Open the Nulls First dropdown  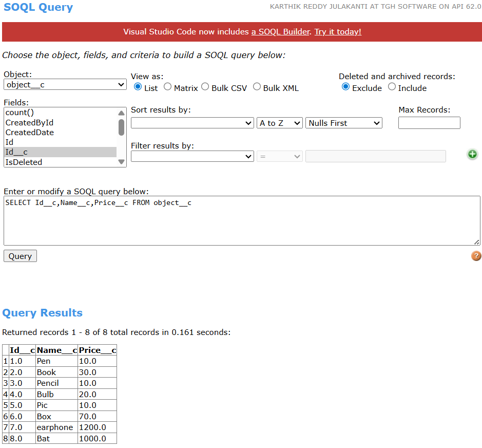point(344,123)
